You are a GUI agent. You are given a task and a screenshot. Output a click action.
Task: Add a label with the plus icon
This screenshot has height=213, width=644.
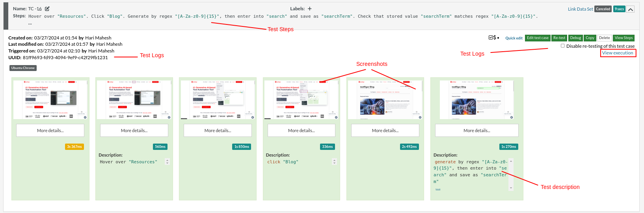(x=310, y=9)
